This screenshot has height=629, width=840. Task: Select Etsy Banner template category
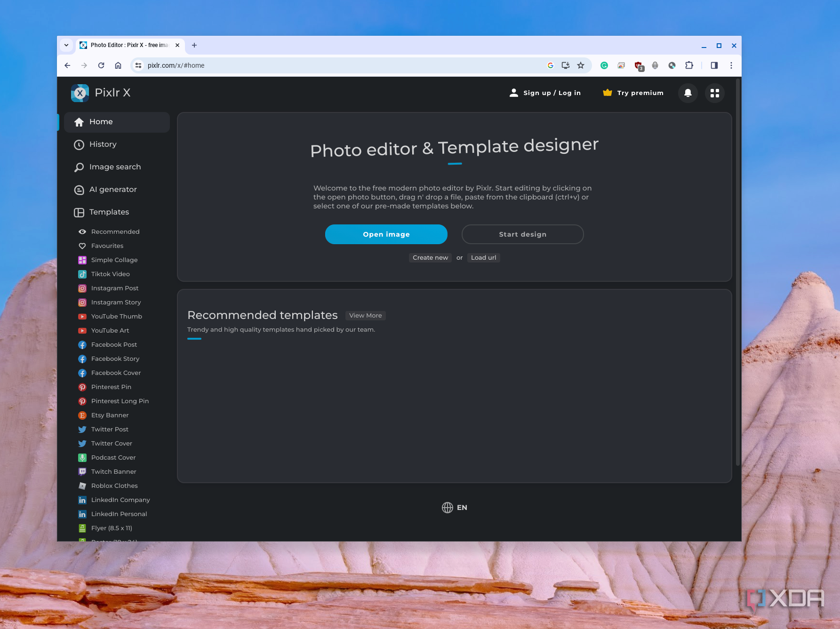point(103,415)
